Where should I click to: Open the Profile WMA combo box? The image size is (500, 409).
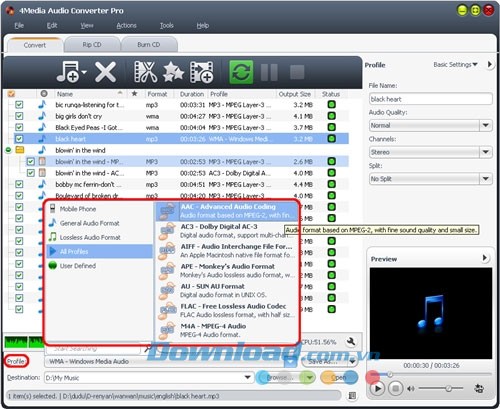pos(171,361)
